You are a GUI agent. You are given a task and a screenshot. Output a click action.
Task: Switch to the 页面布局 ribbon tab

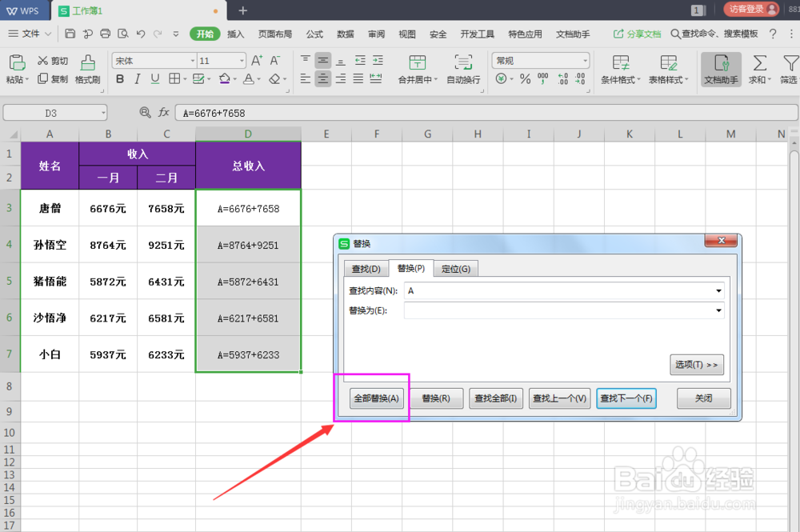275,34
